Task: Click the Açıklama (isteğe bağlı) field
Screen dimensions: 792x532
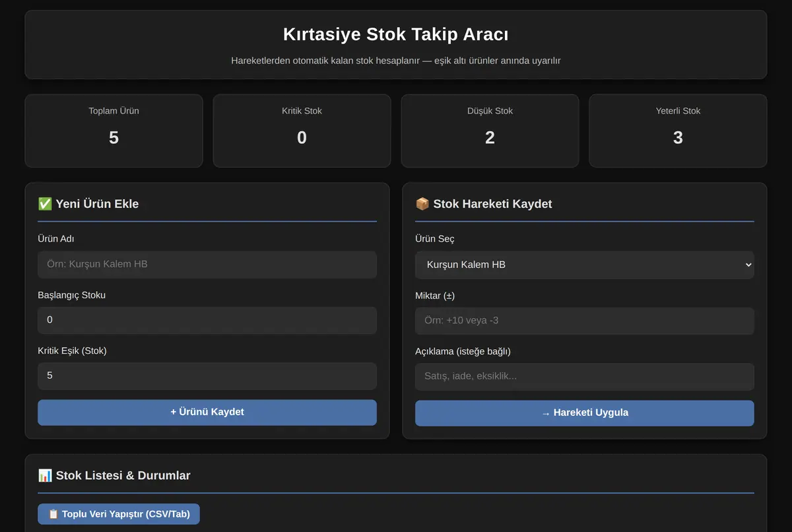Action: click(x=584, y=376)
